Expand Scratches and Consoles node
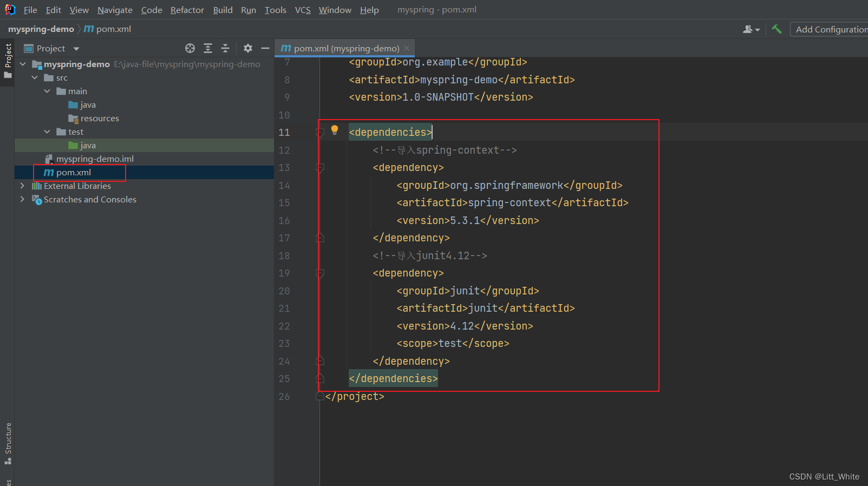The width and height of the screenshot is (868, 486). coord(22,199)
